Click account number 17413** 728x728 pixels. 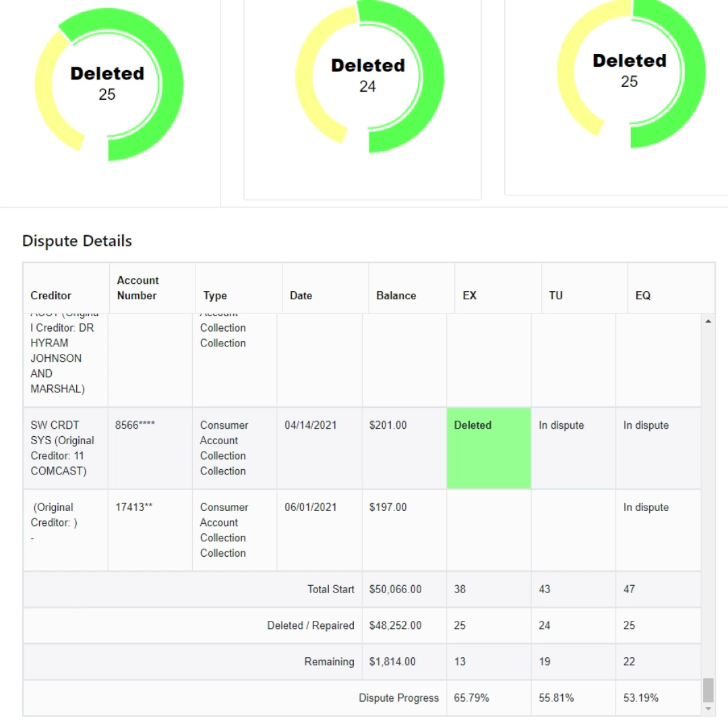click(x=134, y=508)
